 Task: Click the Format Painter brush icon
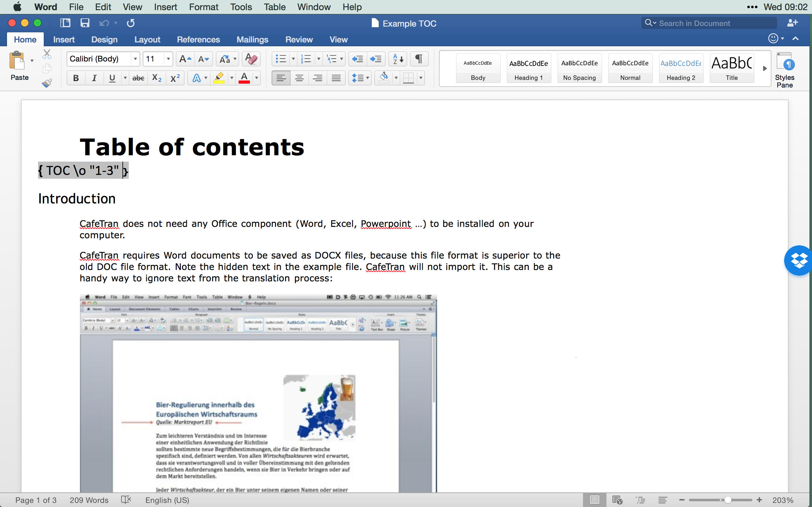[47, 83]
